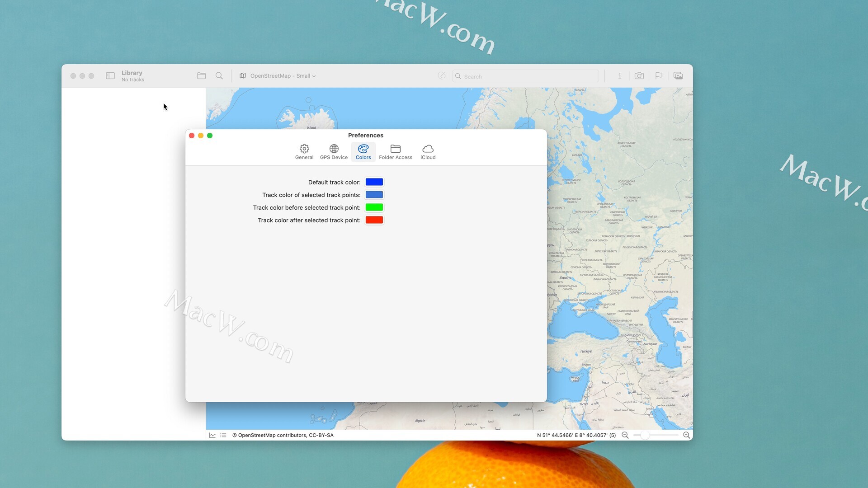868x488 pixels.
Task: Click the flag waypoint icon
Action: [659, 76]
